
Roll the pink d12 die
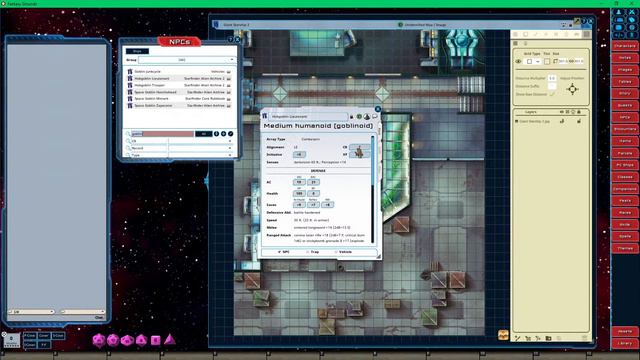(113, 340)
